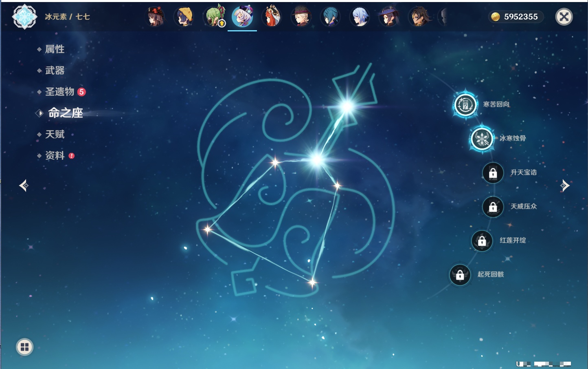Click upgrade arrow badge on green-haired avatar
The height and width of the screenshot is (369, 588).
pos(222,24)
